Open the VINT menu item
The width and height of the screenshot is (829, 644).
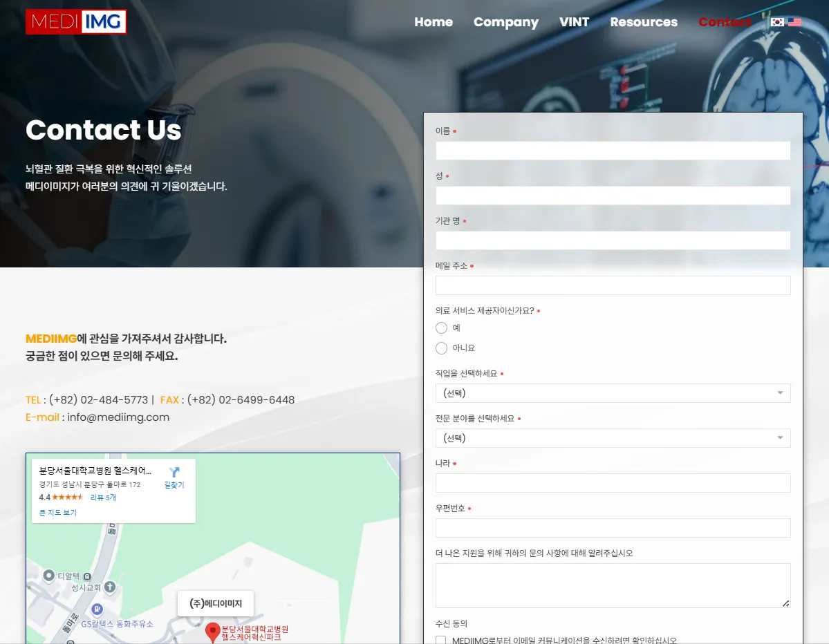574,22
